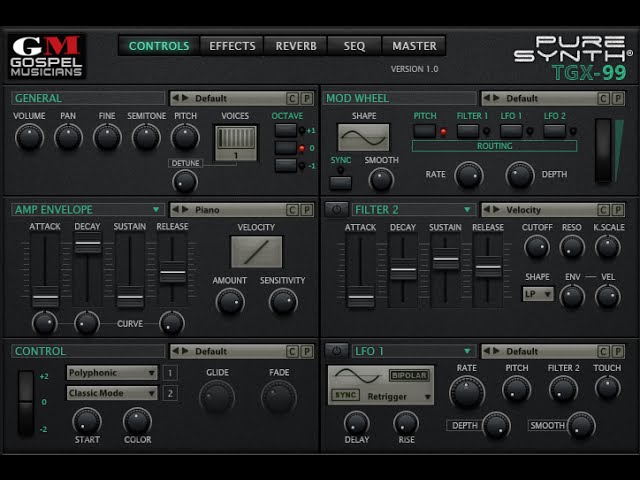The image size is (640, 480).
Task: Toggle the LFO 1 power button
Action: 336,351
